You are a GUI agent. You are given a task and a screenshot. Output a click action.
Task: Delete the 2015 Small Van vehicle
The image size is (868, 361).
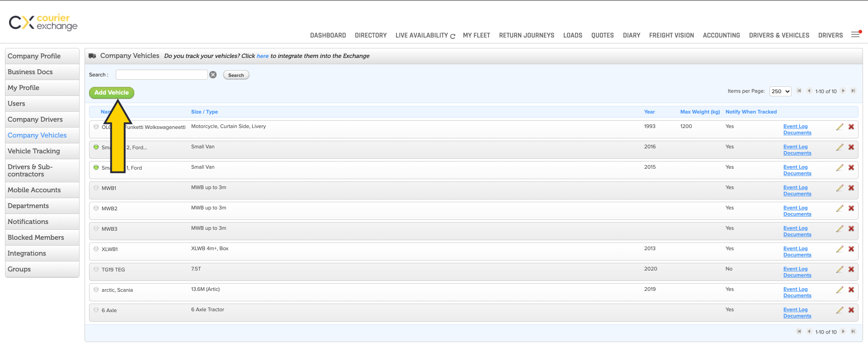pyautogui.click(x=851, y=168)
